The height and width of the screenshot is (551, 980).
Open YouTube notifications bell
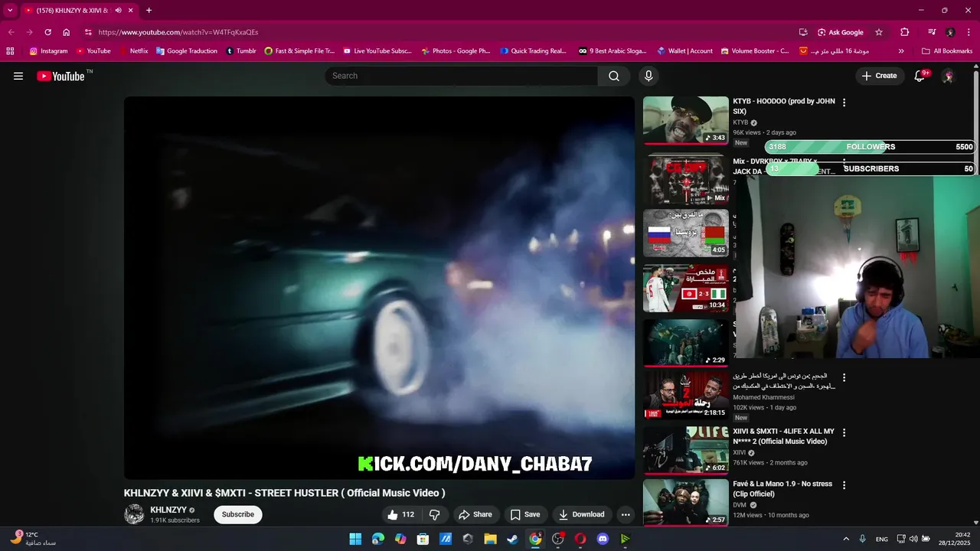920,76
